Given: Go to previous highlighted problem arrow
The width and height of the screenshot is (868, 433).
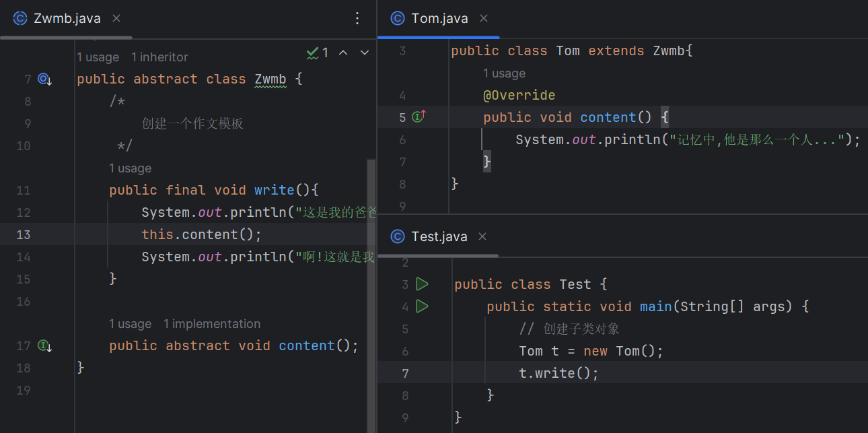Looking at the screenshot, I should 343,53.
